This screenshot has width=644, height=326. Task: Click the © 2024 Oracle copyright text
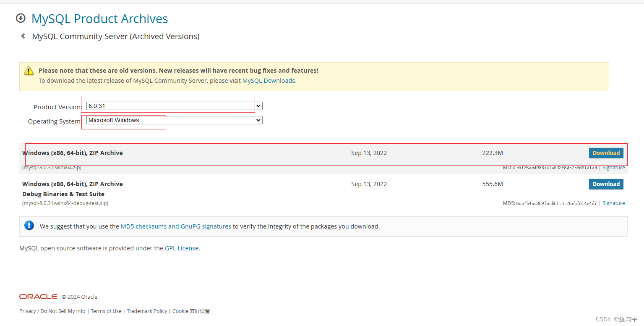[80, 297]
